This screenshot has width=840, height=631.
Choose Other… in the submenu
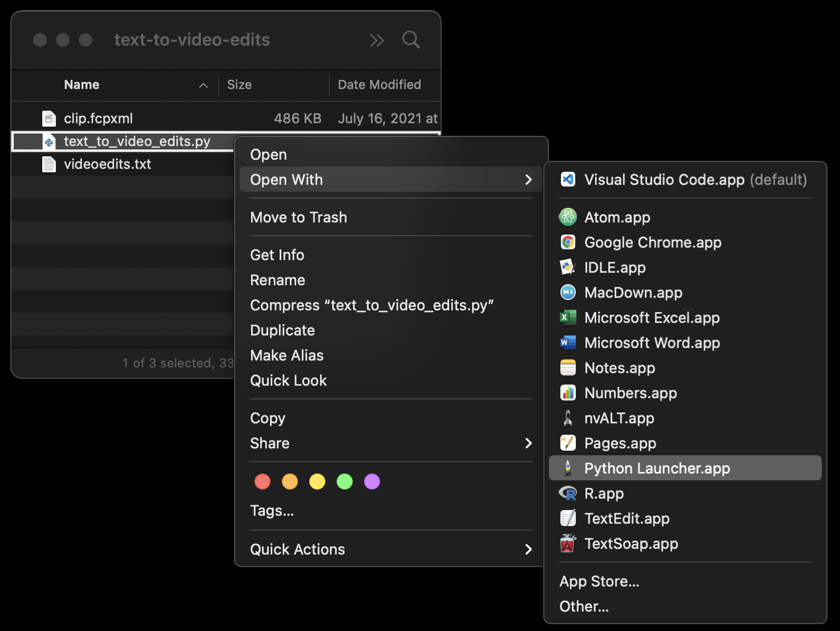[x=685, y=606]
